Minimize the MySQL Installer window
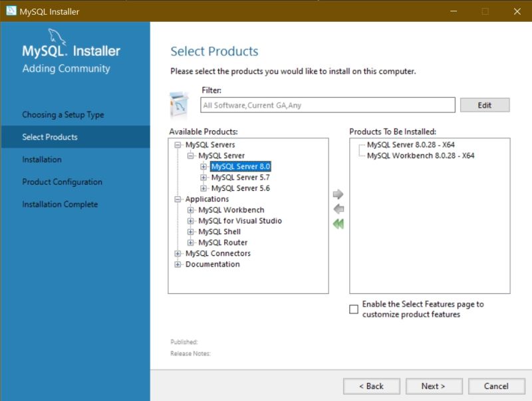Screen dimensions: 532x401 [454, 11]
